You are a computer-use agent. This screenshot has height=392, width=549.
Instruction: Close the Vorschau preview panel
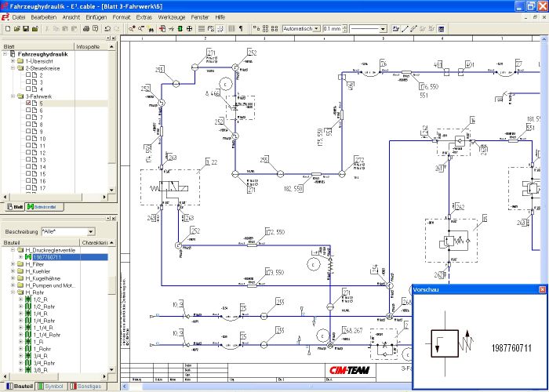click(x=542, y=289)
